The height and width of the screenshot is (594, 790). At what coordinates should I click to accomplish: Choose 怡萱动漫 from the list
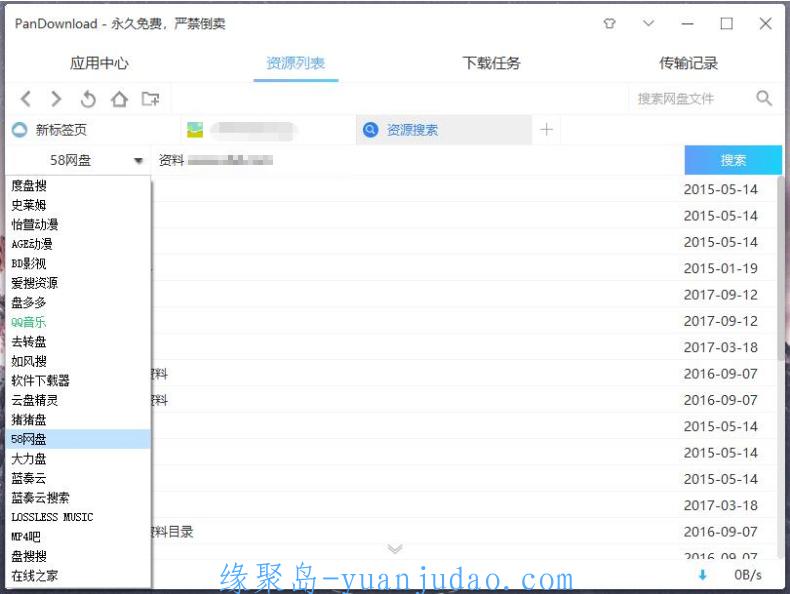point(78,224)
